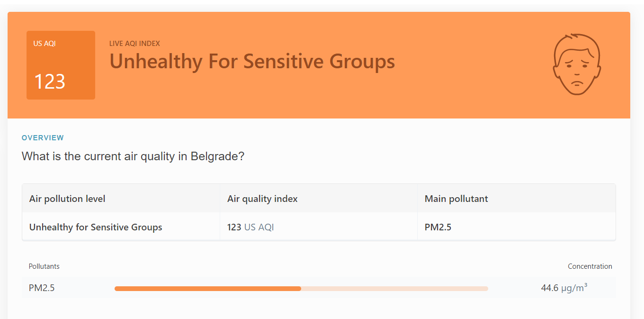This screenshot has height=319, width=644.
Task: Click the "US AQI" text inside the badge
Action: (45, 44)
